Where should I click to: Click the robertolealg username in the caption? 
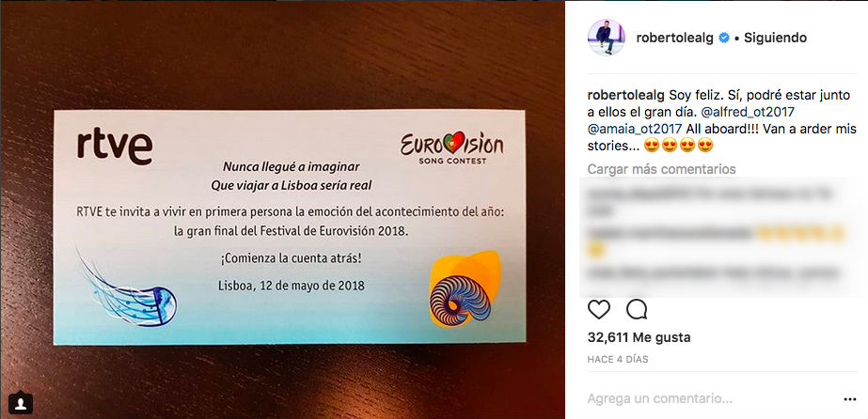tap(625, 95)
